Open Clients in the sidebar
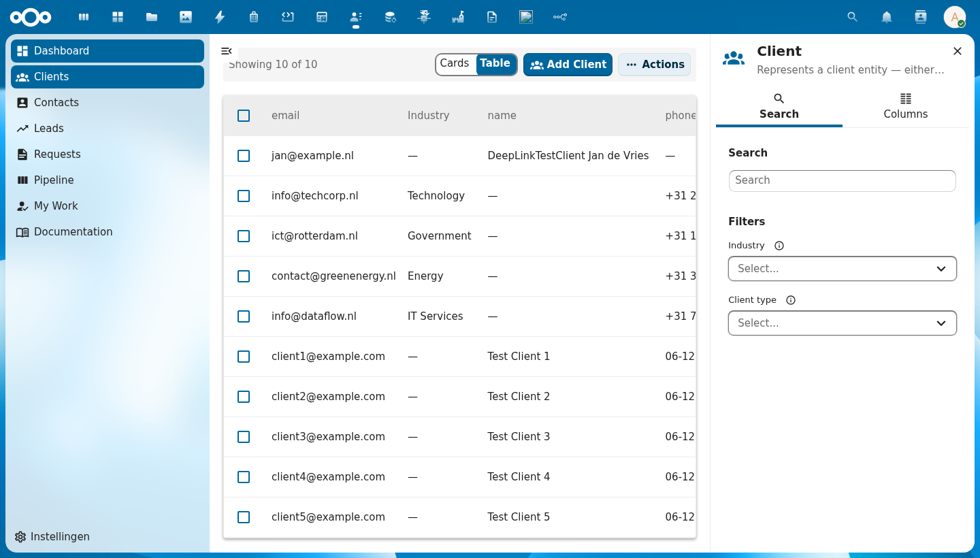This screenshot has height=558, width=980. click(x=108, y=77)
